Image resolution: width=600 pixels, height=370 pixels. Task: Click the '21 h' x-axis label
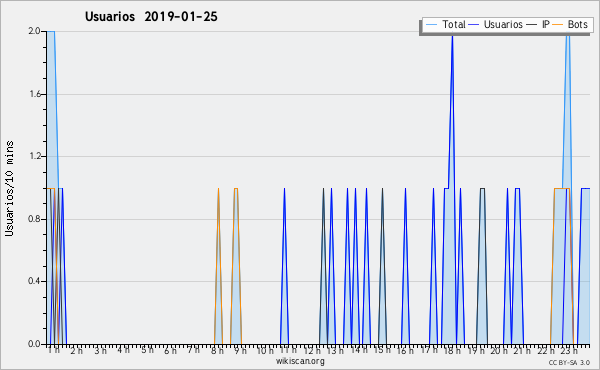tap(522, 350)
